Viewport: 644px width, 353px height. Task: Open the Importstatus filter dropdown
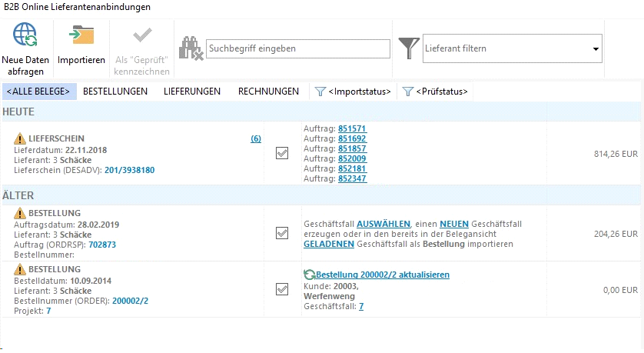pos(354,92)
